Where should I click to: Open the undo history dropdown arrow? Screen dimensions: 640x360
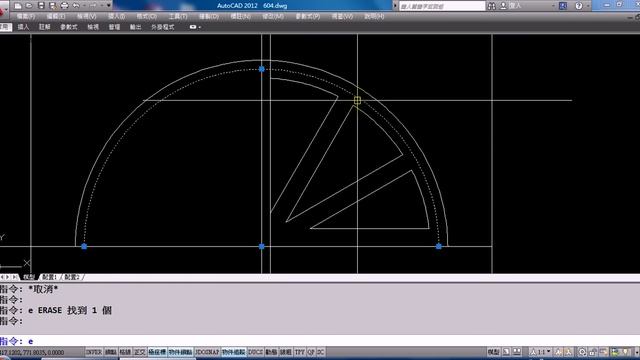pos(84,6)
